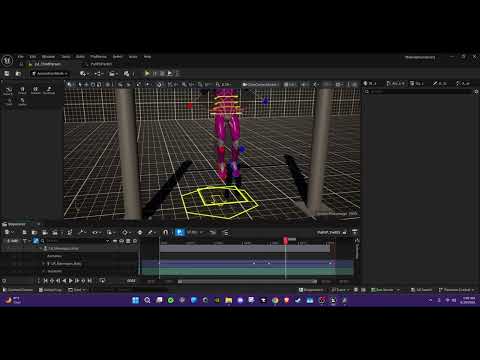Open Windows Start menu on taskbar

(x=135, y=300)
